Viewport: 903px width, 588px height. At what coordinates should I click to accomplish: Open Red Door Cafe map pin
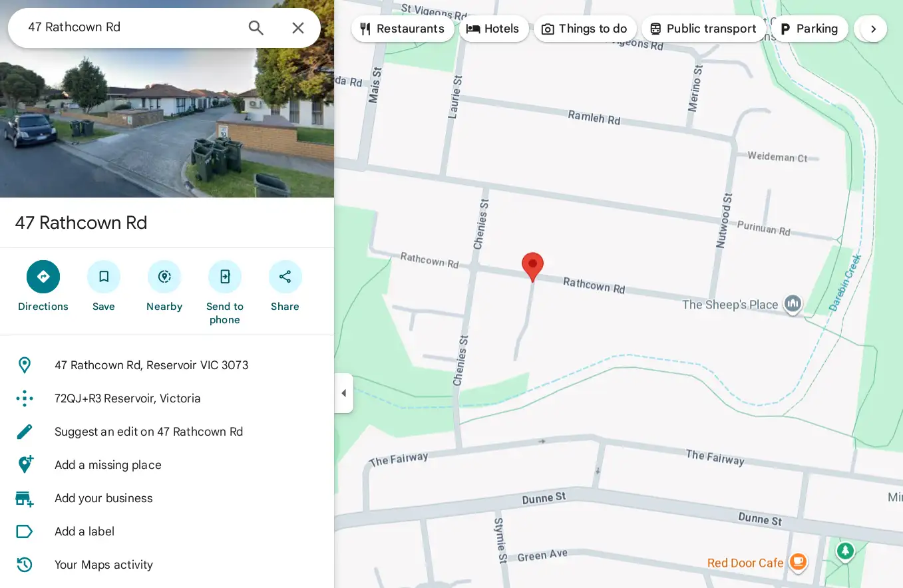click(798, 562)
